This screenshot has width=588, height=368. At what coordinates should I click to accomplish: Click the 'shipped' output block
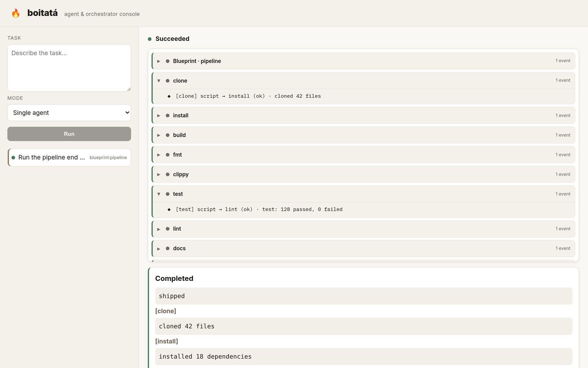point(363,296)
